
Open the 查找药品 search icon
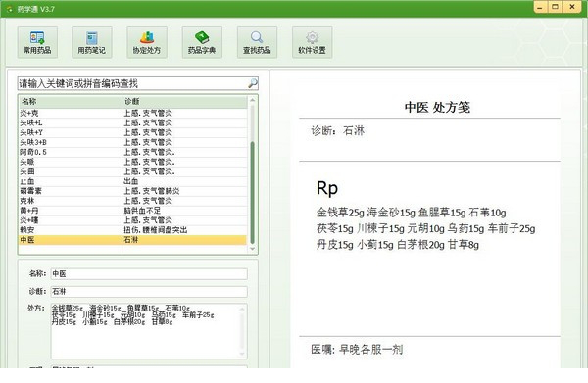coord(257,42)
